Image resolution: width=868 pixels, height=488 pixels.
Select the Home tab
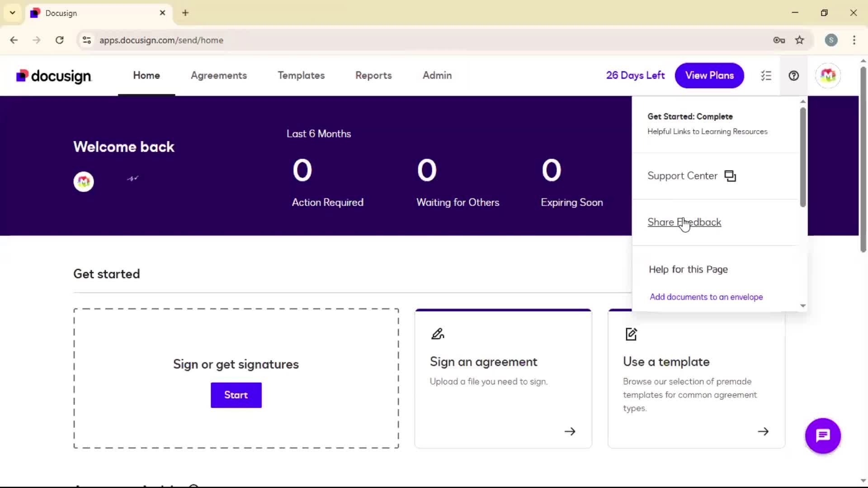pos(146,75)
